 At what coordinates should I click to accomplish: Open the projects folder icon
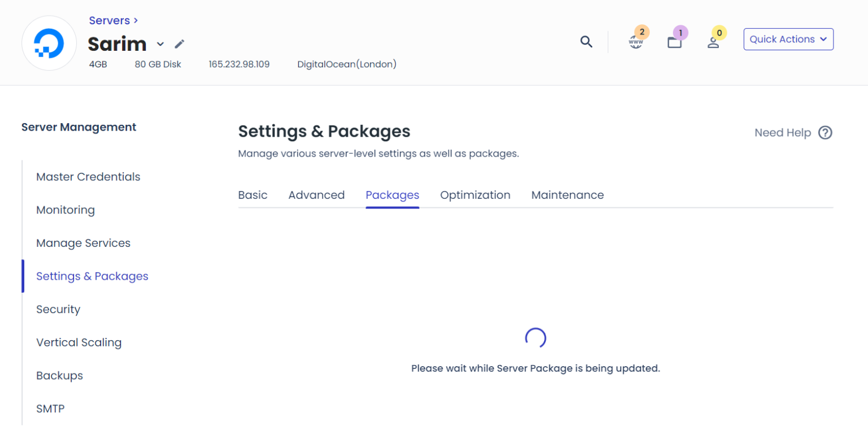click(675, 42)
